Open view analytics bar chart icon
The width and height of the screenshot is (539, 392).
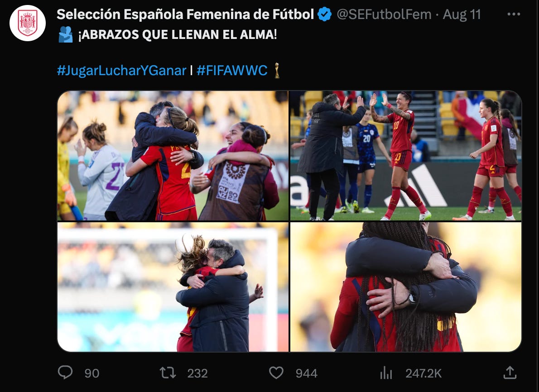[x=386, y=373]
